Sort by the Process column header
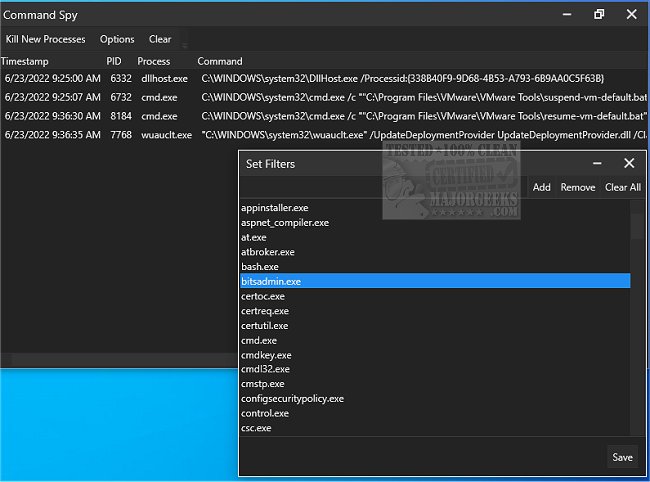Screen dimensions: 650x482 point(154,61)
